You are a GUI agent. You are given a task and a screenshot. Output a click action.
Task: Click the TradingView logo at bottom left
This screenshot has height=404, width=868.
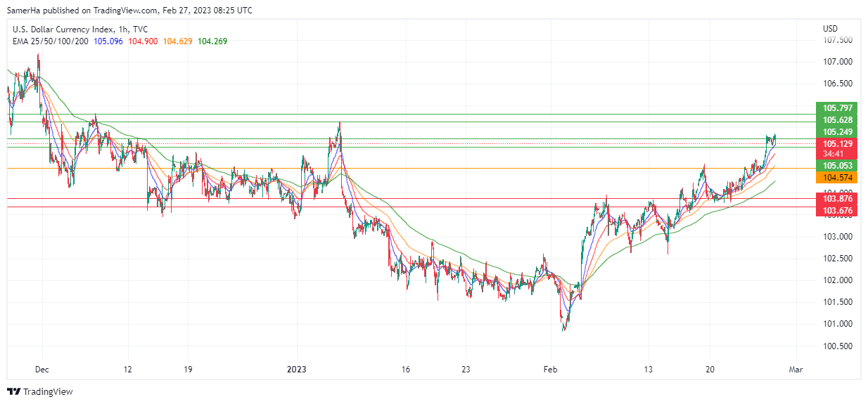pos(40,391)
